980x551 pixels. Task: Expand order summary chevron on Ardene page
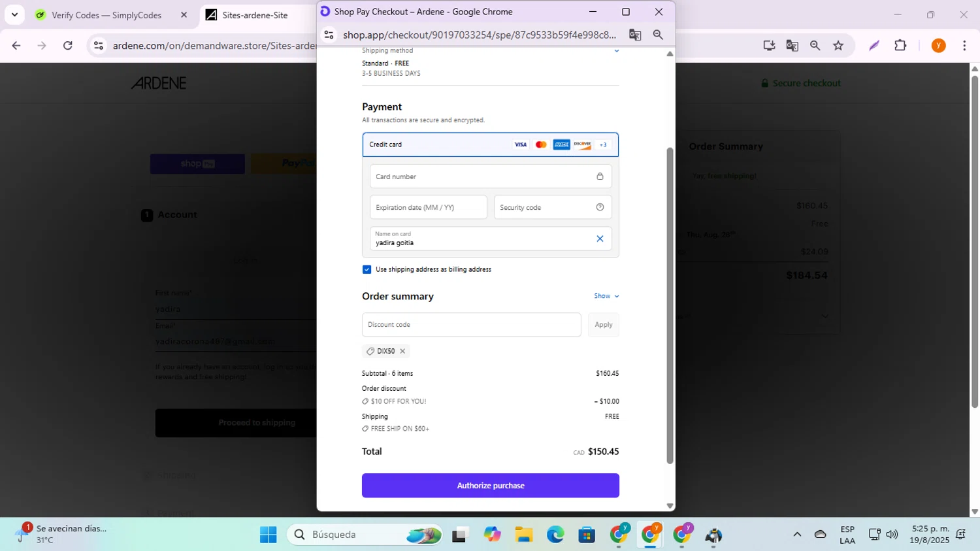pyautogui.click(x=825, y=316)
